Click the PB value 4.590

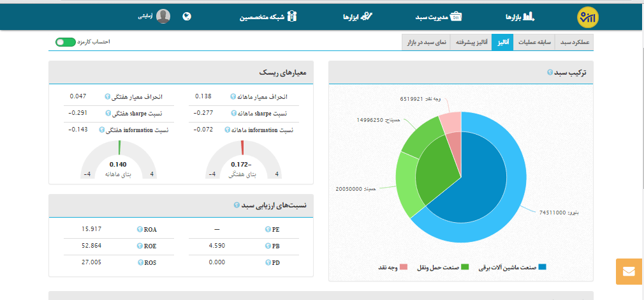(x=217, y=246)
